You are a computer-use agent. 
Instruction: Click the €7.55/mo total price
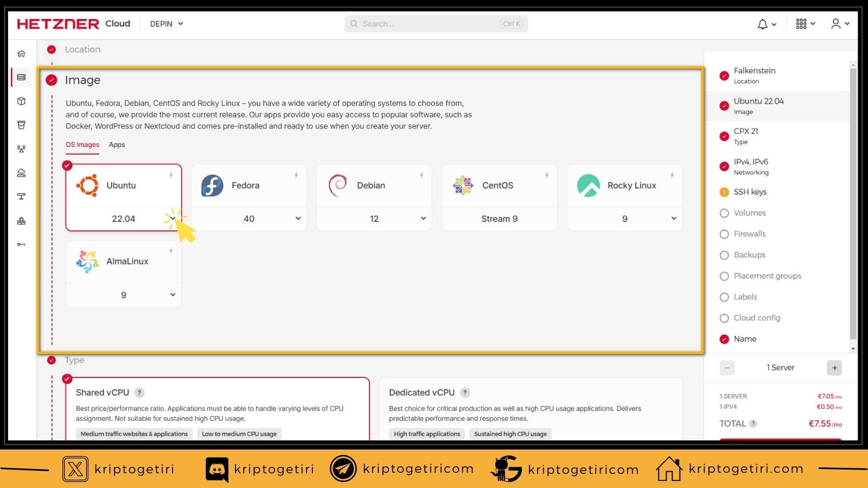(x=825, y=424)
